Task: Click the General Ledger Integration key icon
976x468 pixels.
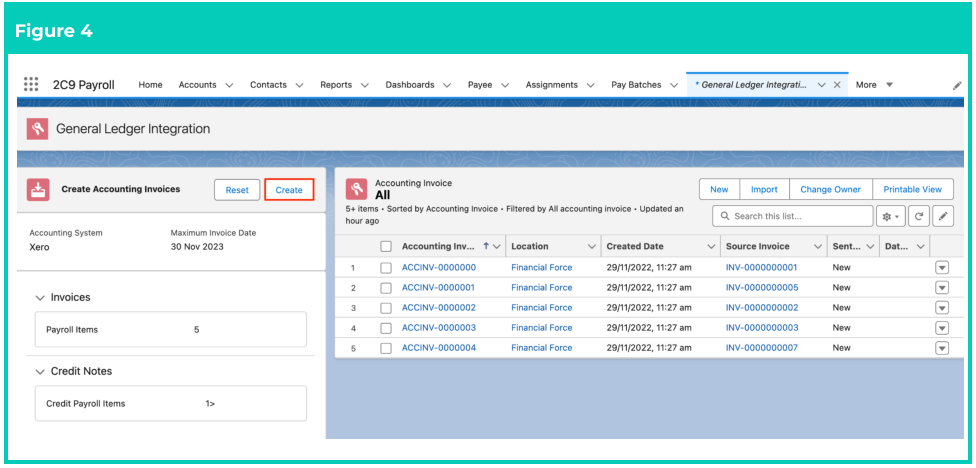Action: click(x=37, y=129)
